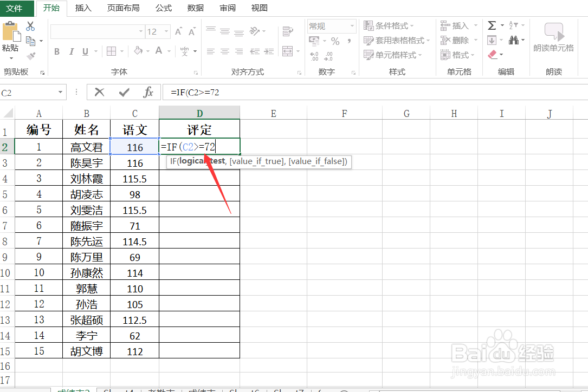588x392 pixels.
Task: Click the Comma Style icon
Action: click(349, 41)
